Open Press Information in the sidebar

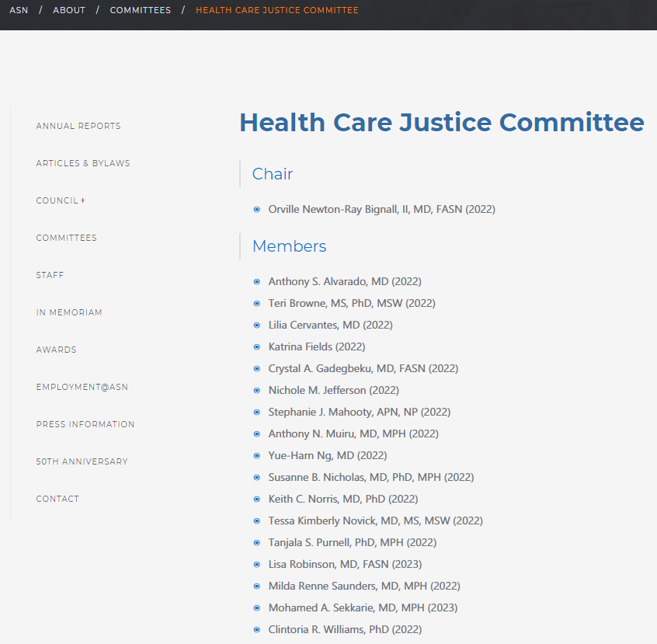click(x=85, y=424)
